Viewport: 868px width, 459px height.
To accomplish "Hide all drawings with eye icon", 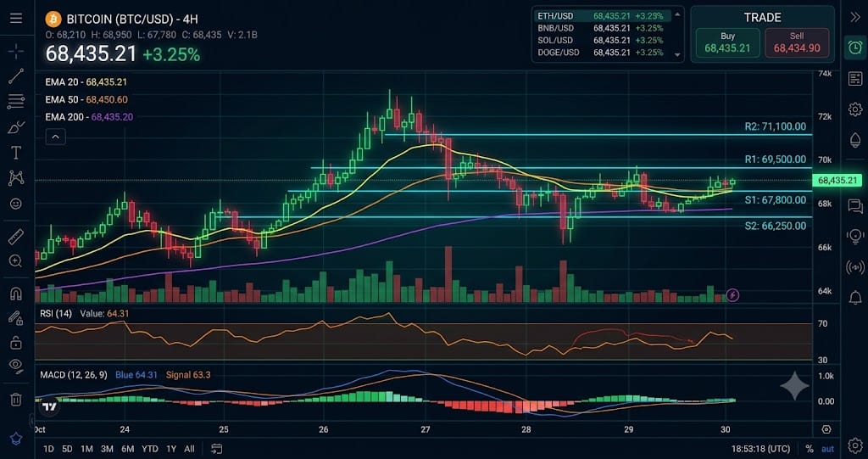I will [16, 365].
